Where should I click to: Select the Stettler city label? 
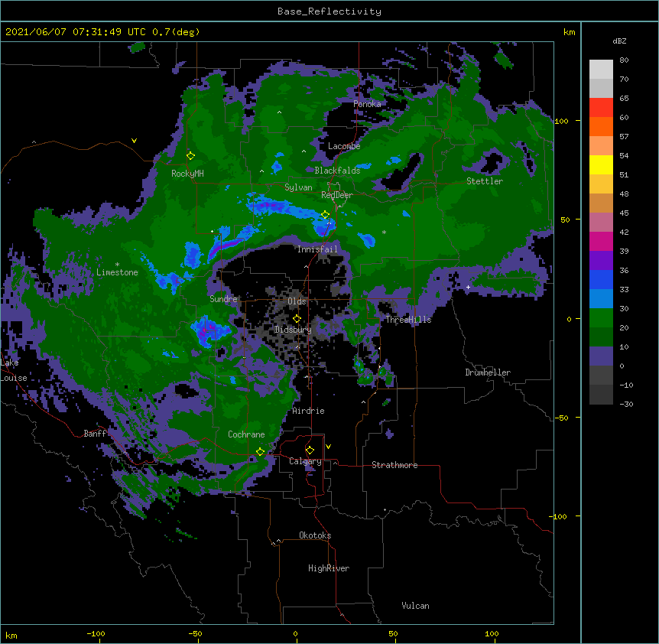(485, 181)
